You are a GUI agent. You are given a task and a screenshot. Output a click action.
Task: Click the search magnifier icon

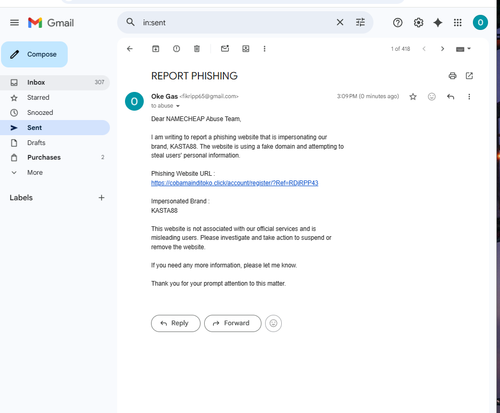(130, 22)
